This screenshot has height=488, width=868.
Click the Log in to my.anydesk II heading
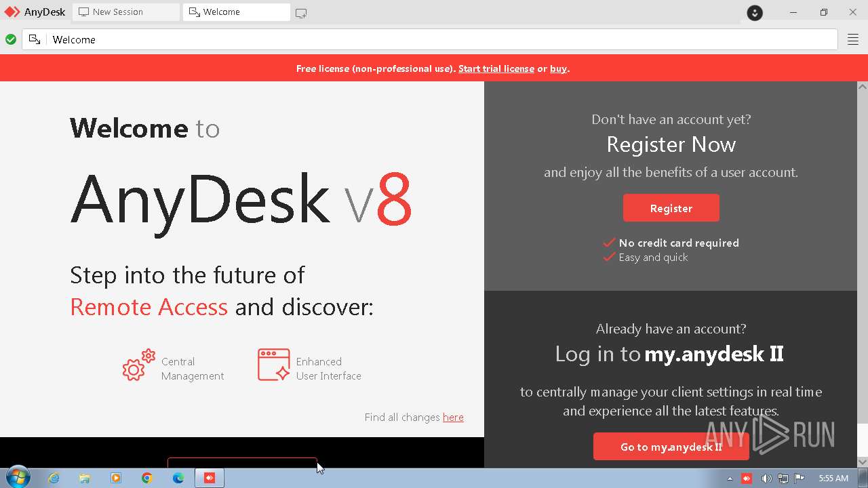(x=669, y=354)
